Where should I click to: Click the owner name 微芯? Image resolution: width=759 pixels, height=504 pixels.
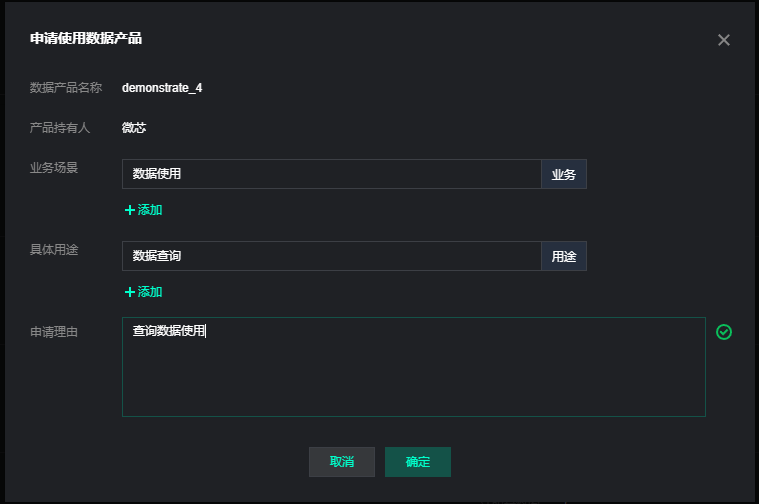134,128
